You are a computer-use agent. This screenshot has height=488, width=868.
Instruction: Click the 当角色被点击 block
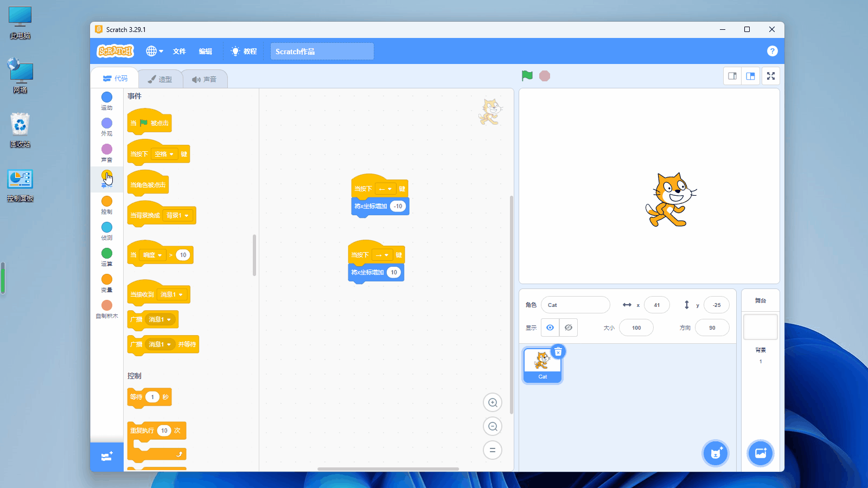pyautogui.click(x=148, y=184)
